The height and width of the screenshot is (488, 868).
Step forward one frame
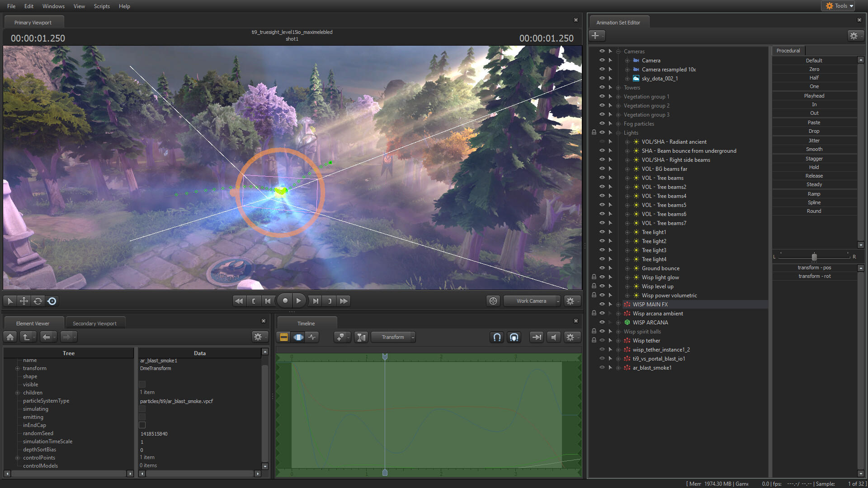coord(316,301)
